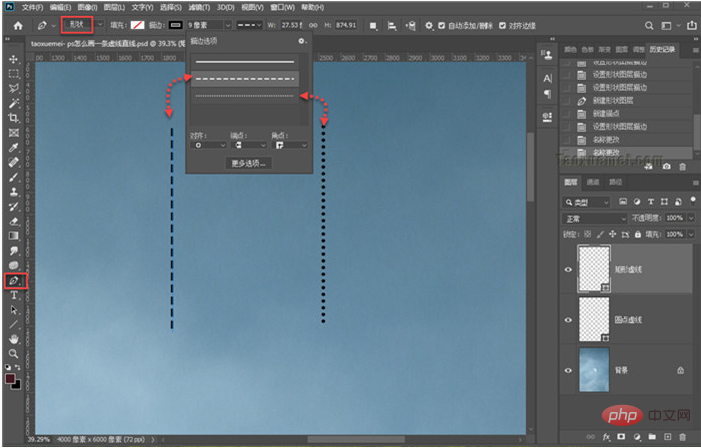Open the 类型 layer filter dropdown
This screenshot has width=701, height=448.
coord(586,202)
